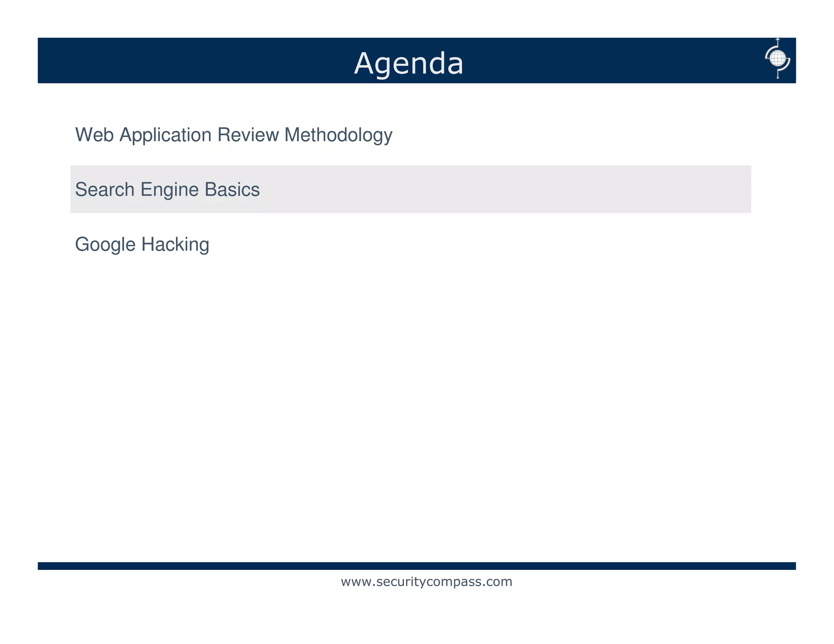Select the highlighted Search Engine Basics item
This screenshot has width=834, height=644.
coord(167,190)
